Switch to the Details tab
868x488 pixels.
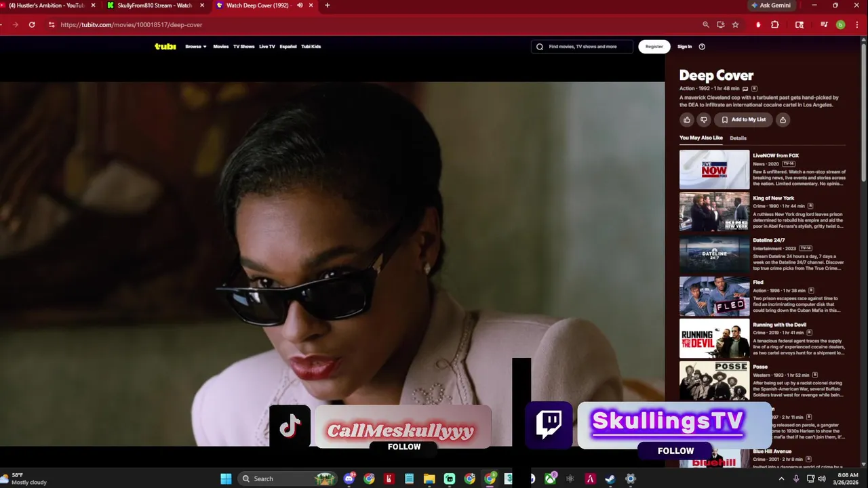click(738, 138)
